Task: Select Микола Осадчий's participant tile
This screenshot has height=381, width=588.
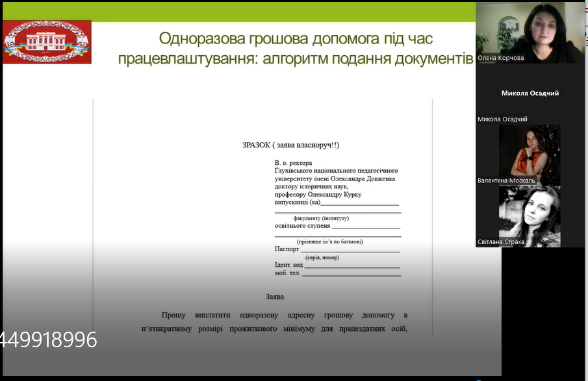Action: pos(530,93)
